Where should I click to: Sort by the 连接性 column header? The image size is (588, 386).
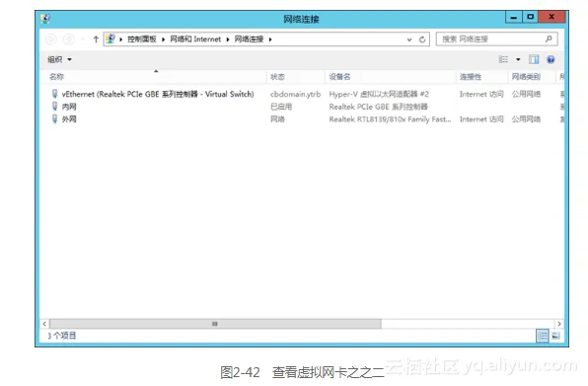471,77
